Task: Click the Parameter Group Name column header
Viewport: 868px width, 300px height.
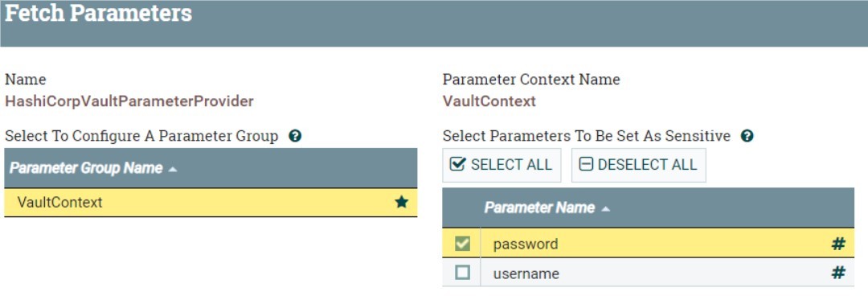Action: pos(211,168)
